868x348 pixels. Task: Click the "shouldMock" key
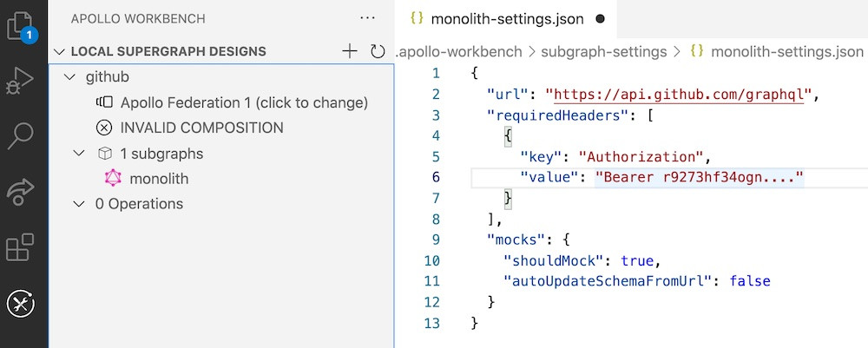(554, 260)
